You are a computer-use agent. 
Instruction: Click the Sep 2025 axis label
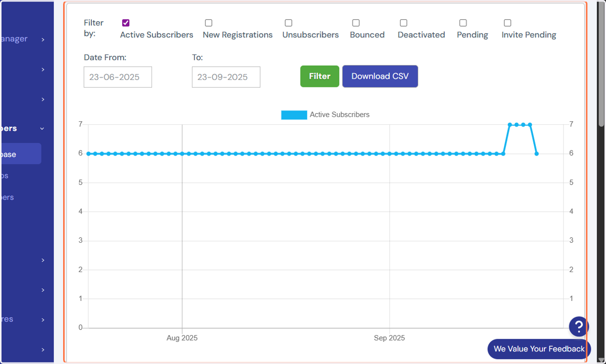click(389, 338)
